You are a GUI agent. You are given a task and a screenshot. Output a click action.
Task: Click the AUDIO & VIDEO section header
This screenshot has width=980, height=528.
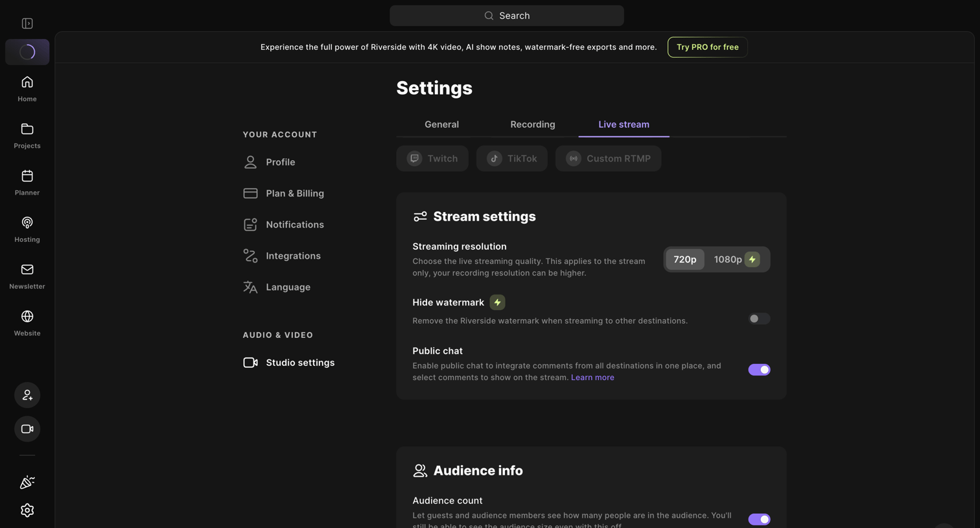coord(278,335)
